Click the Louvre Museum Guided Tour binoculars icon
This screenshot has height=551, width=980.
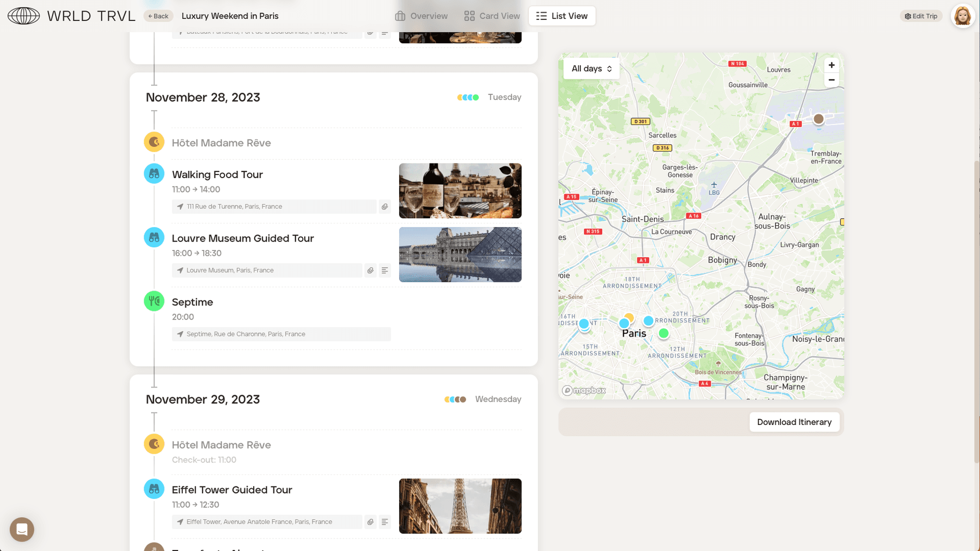click(x=154, y=237)
